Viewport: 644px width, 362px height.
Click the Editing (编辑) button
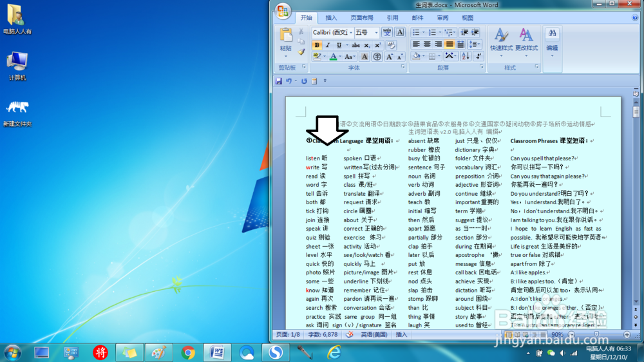coord(552,43)
